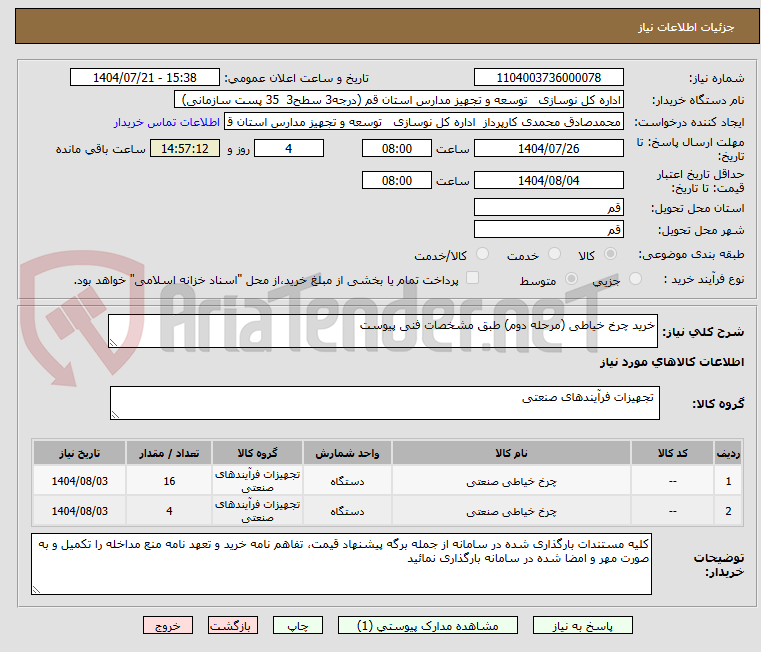The height and width of the screenshot is (652, 761).
Task: Click the resize handle of شرح کلی نیاز box
Action: 113,343
